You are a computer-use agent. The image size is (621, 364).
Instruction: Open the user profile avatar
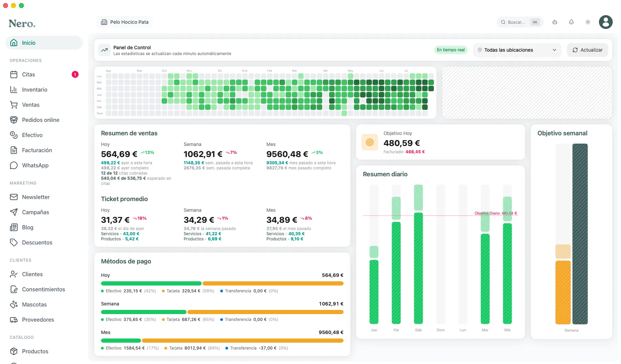click(606, 22)
